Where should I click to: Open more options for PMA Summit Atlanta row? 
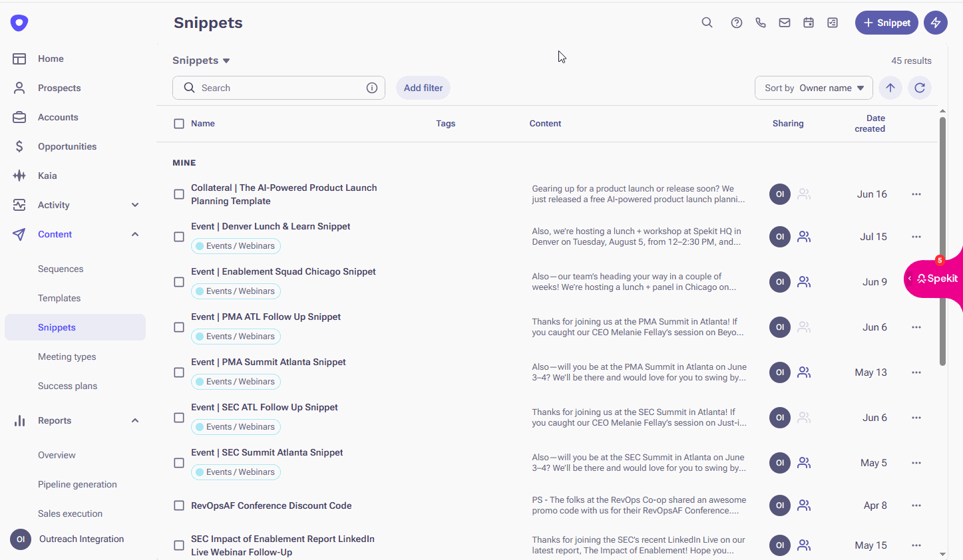[x=916, y=372]
